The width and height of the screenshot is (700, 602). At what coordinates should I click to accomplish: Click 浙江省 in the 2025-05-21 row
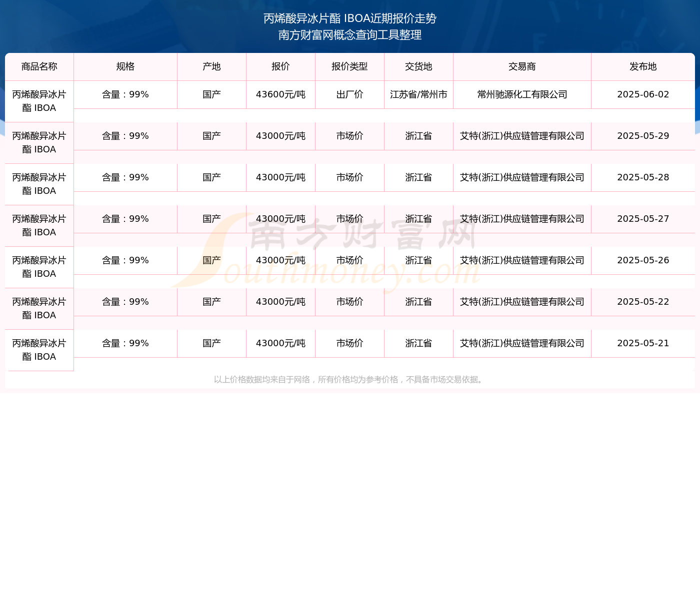419,344
